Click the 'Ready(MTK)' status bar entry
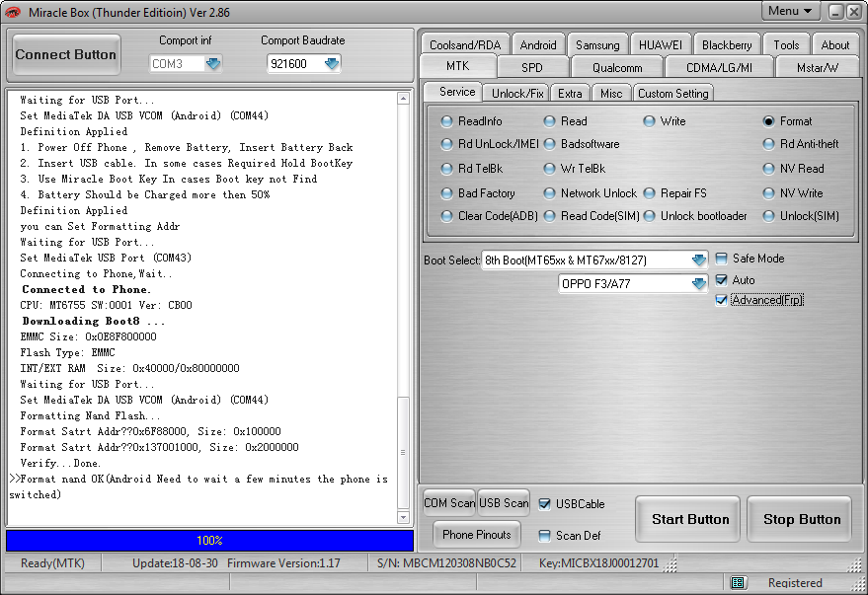 tap(52, 562)
